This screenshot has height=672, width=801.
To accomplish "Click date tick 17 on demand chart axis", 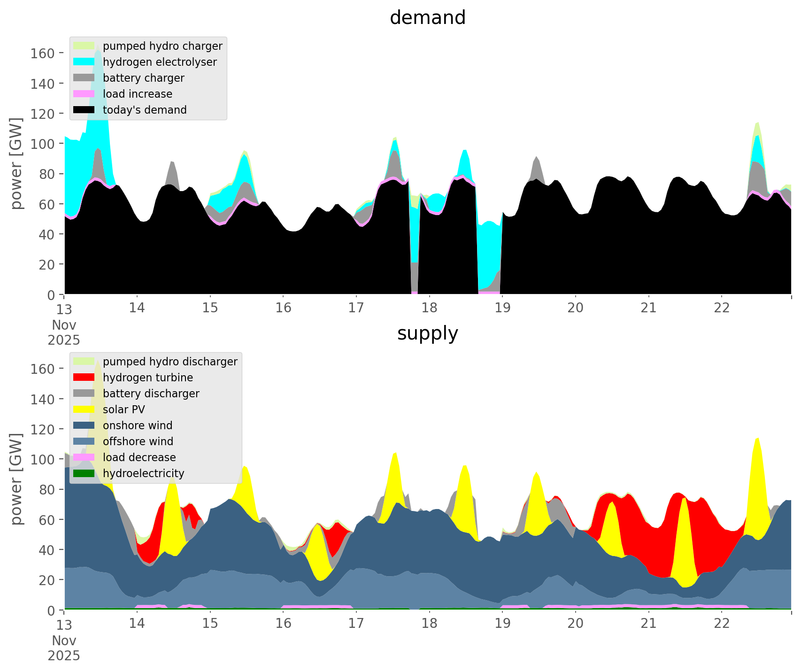I will click(356, 308).
